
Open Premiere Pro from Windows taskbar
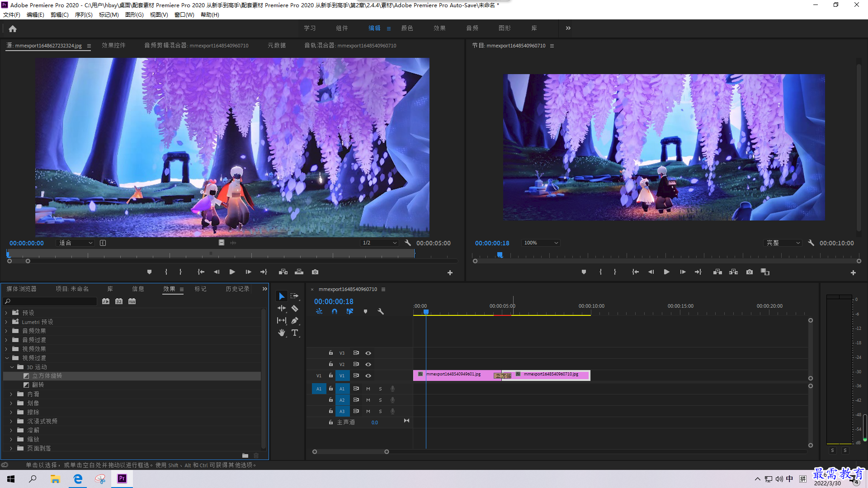tap(122, 479)
